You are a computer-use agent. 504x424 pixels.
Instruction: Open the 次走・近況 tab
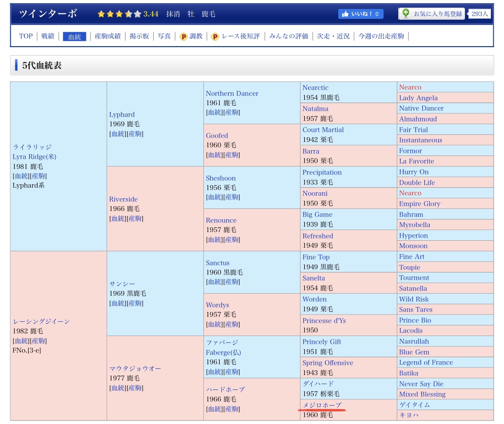[333, 36]
